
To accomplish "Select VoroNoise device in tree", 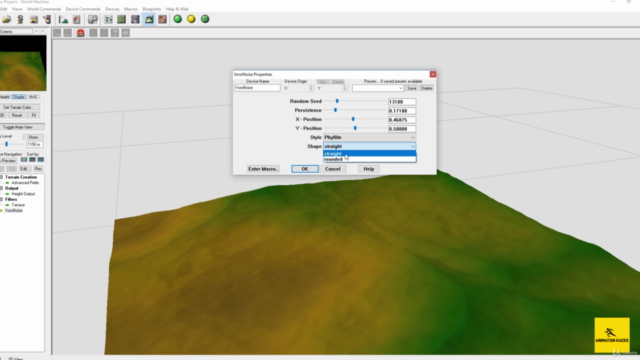I will coord(13,211).
